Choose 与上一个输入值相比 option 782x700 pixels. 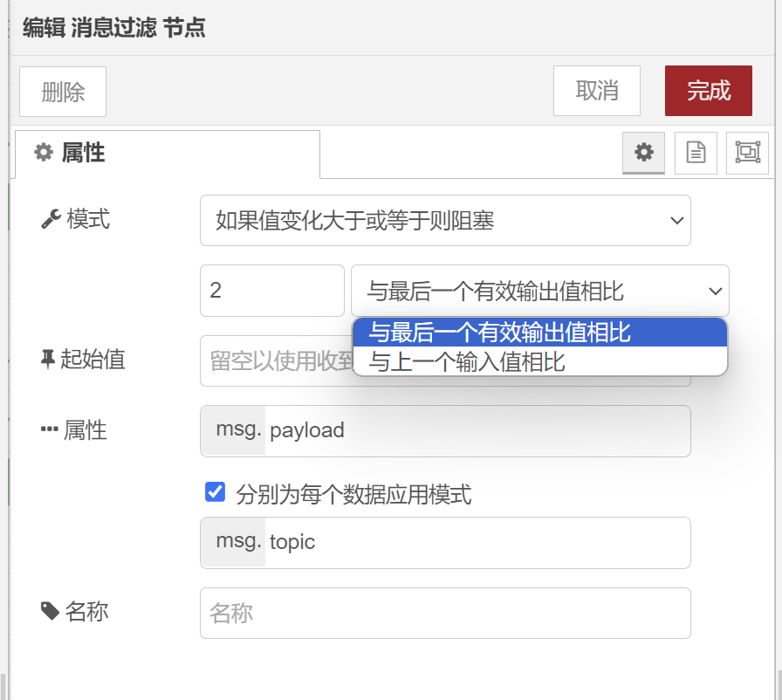point(540,361)
